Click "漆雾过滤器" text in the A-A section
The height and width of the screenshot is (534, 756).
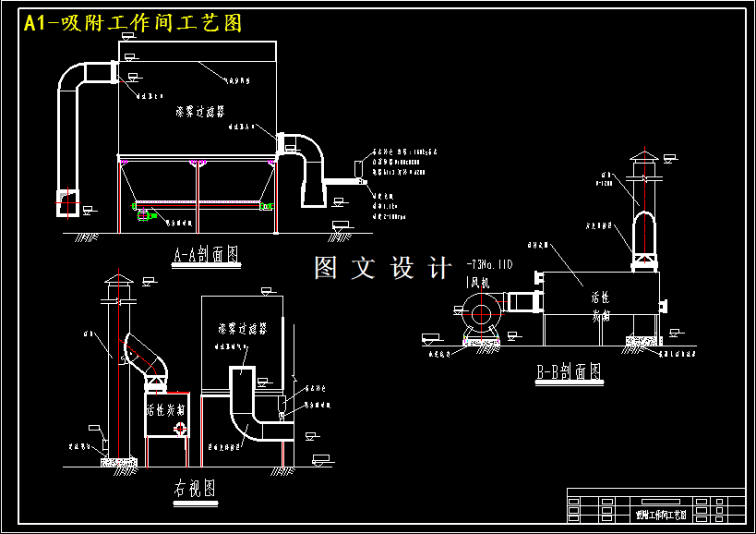coord(200,112)
